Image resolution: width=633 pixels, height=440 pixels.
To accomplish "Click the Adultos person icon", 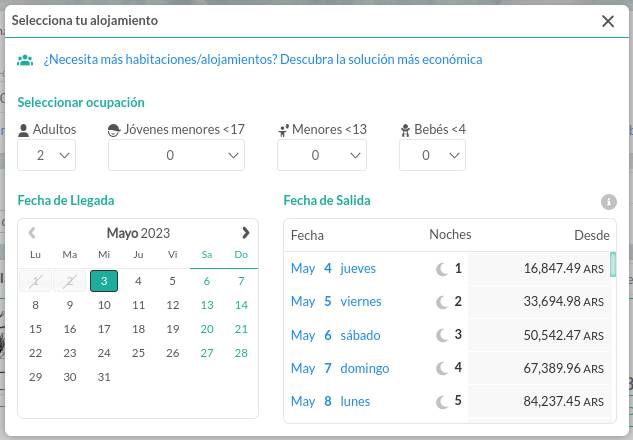I will (24, 130).
